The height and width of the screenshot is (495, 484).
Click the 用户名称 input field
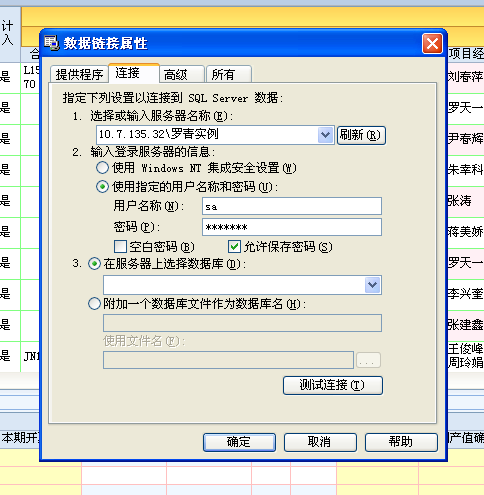(x=292, y=206)
